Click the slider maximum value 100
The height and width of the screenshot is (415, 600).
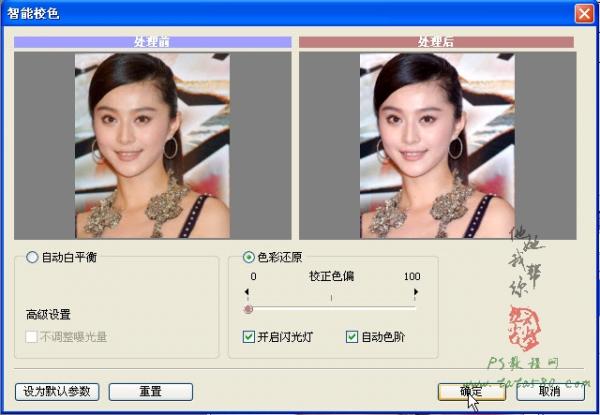tap(412, 276)
